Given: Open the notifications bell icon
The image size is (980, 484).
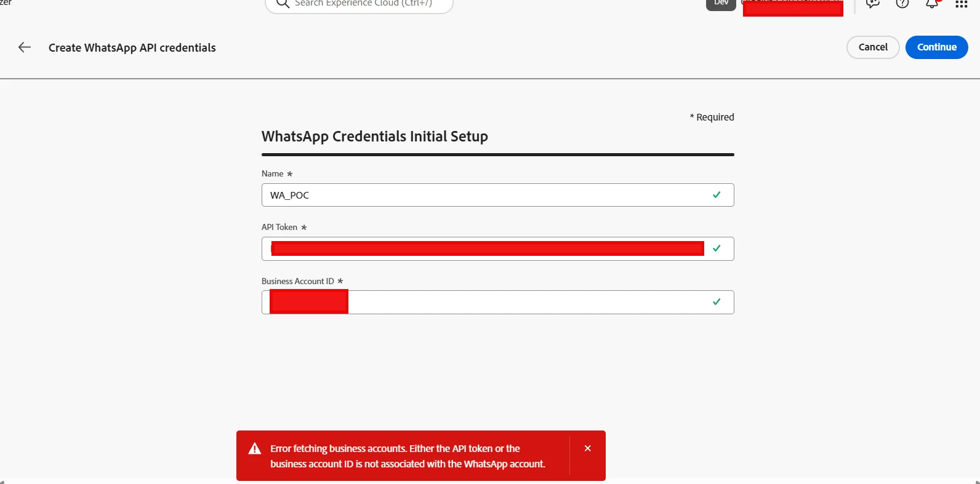Looking at the screenshot, I should [x=932, y=3].
